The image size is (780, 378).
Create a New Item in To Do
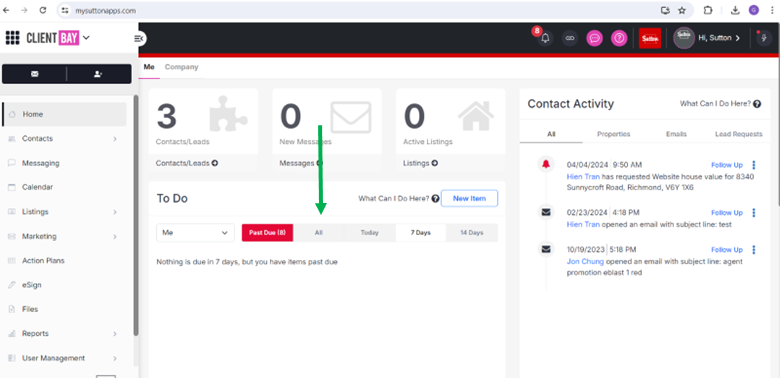[469, 198]
